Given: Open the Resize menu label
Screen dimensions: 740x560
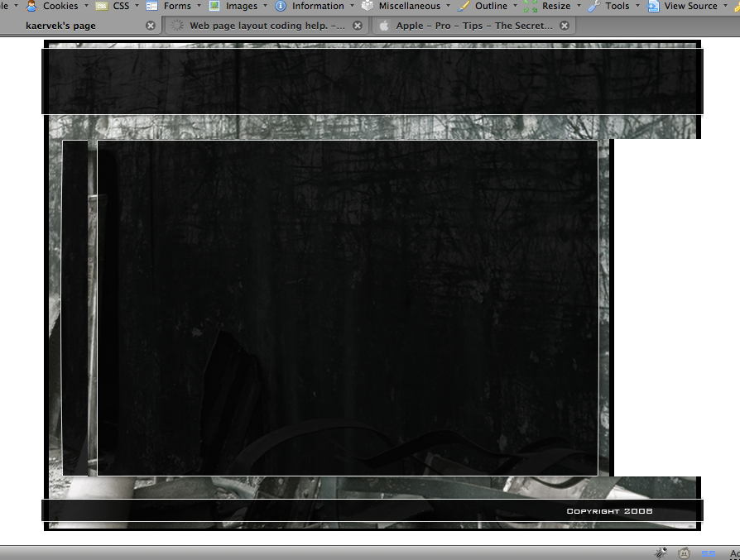Looking at the screenshot, I should click(556, 6).
